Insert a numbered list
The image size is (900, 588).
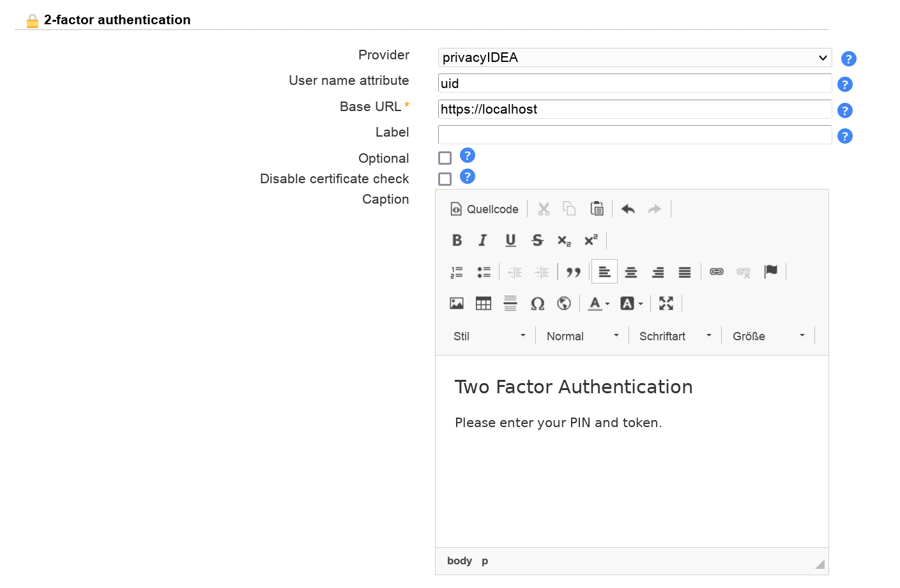point(457,273)
